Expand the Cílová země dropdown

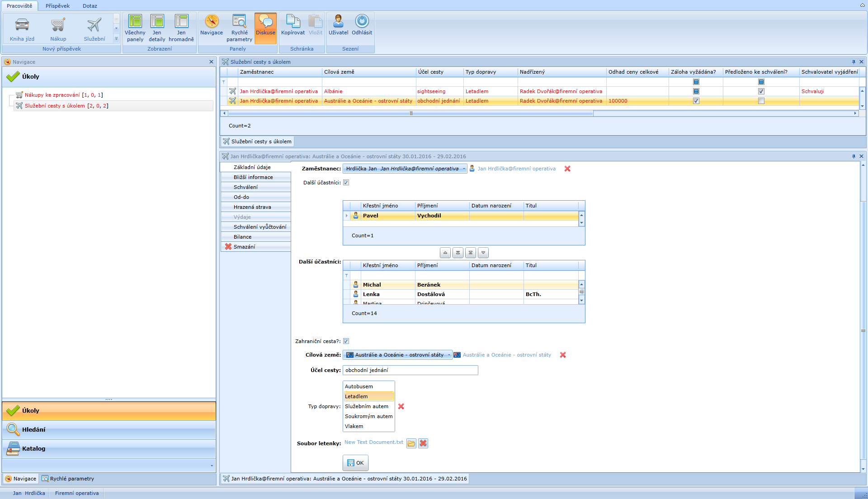(x=449, y=355)
